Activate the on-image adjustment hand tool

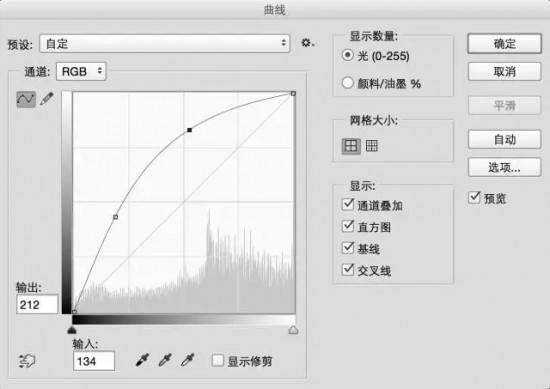(27, 361)
